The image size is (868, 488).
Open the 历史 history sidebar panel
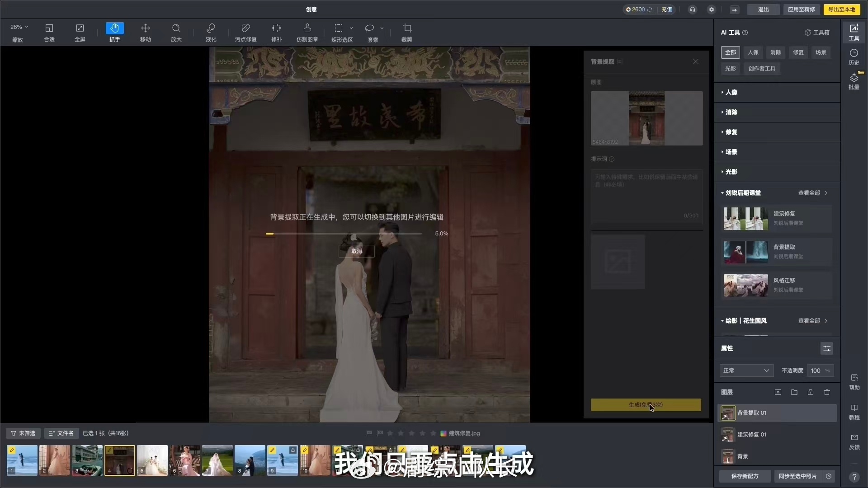coord(854,57)
